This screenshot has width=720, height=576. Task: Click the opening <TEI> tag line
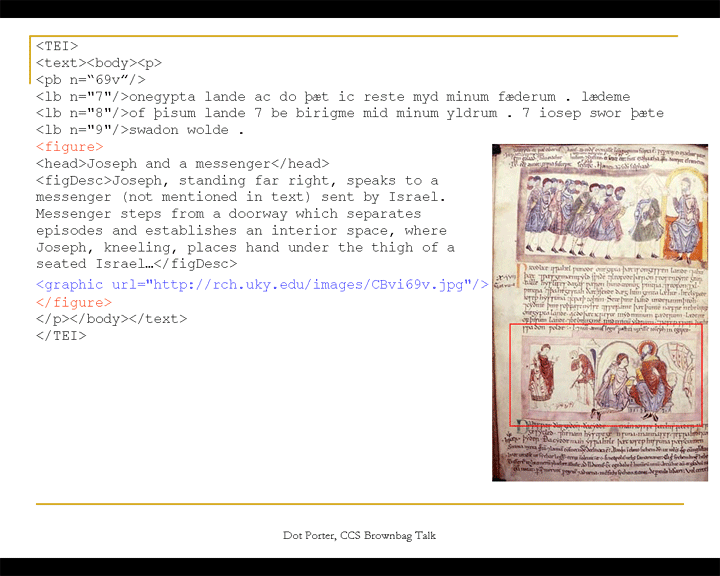(57, 46)
